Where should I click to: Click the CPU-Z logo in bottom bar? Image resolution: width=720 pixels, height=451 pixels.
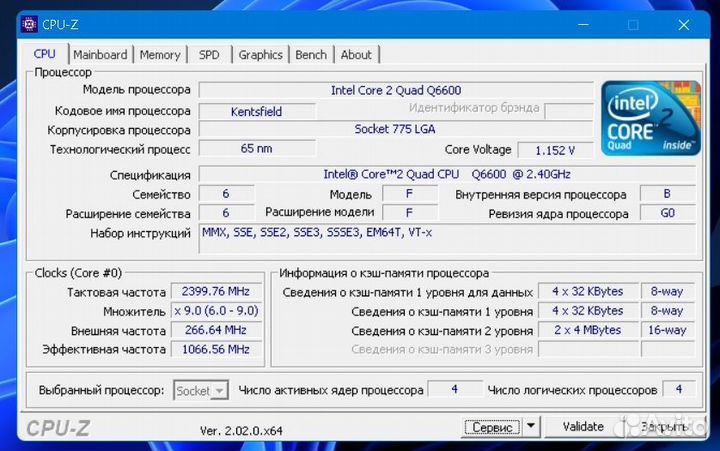pyautogui.click(x=58, y=428)
